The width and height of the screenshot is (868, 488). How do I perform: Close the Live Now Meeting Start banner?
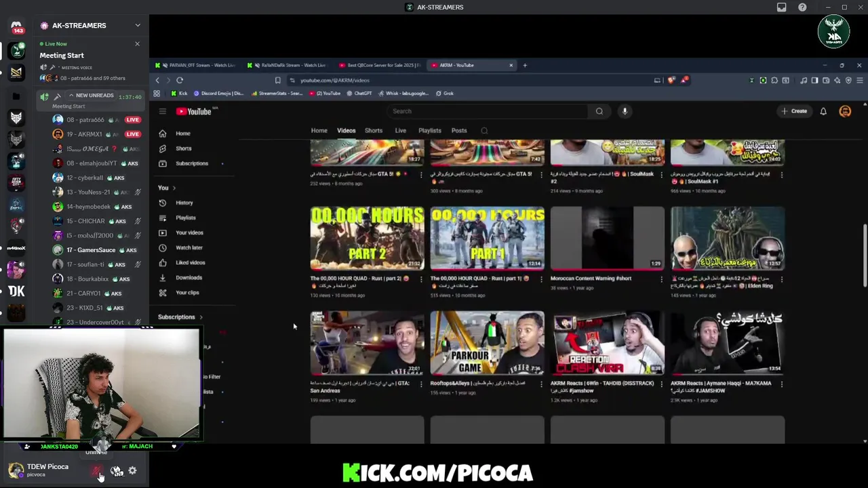click(137, 44)
